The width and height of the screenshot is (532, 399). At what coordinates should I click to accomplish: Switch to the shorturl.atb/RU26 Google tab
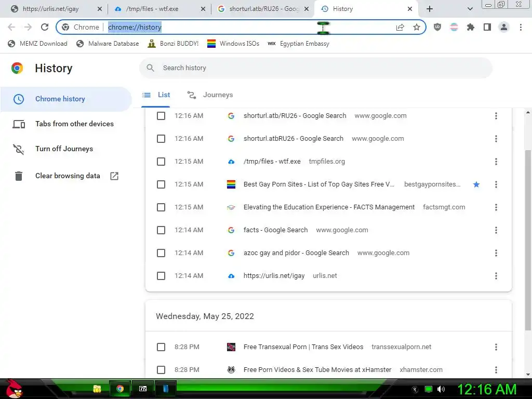pos(260,9)
